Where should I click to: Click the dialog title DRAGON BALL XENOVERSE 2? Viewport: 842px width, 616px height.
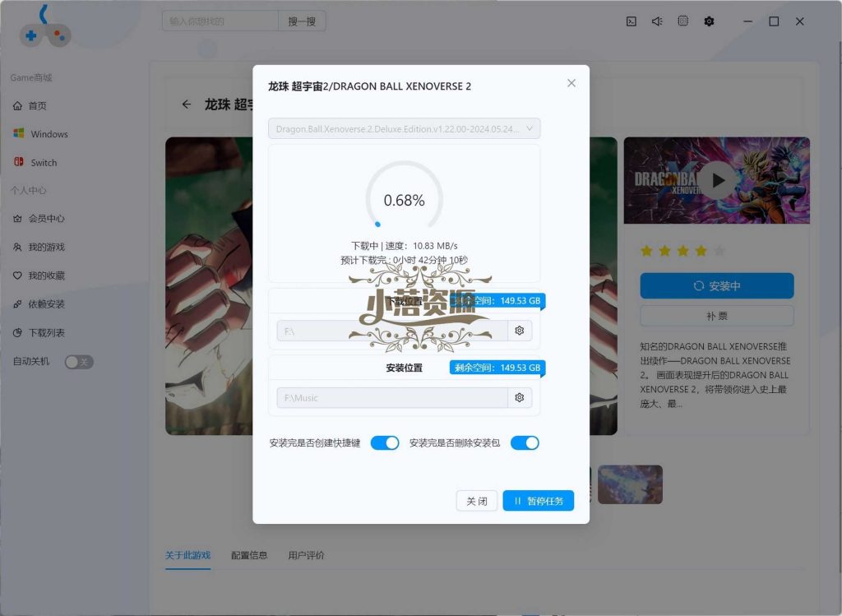tap(369, 86)
